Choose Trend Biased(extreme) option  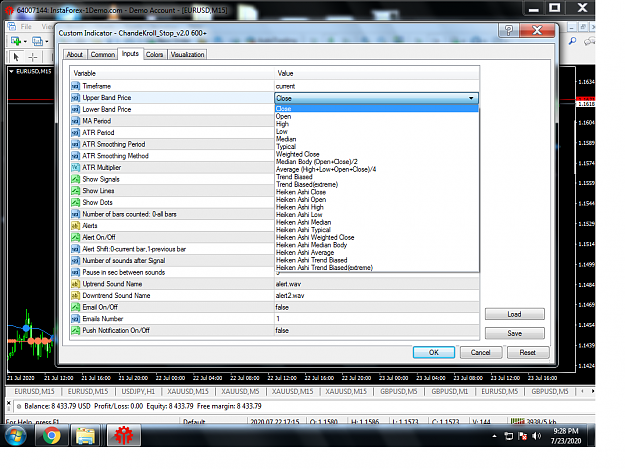pyautogui.click(x=377, y=184)
